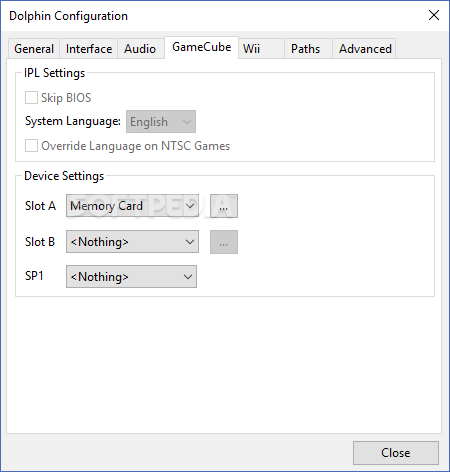
Task: Open the SP1 device dropdown
Action: [131, 277]
